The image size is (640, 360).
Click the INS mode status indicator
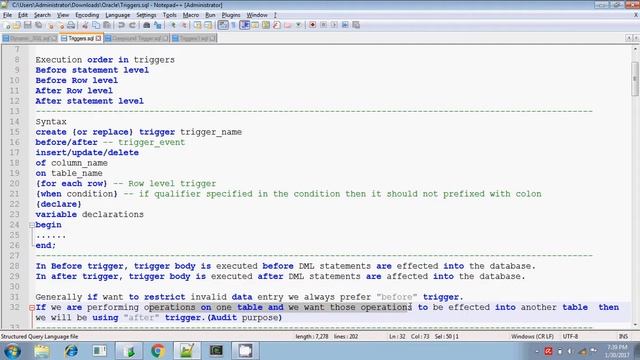(x=623, y=337)
